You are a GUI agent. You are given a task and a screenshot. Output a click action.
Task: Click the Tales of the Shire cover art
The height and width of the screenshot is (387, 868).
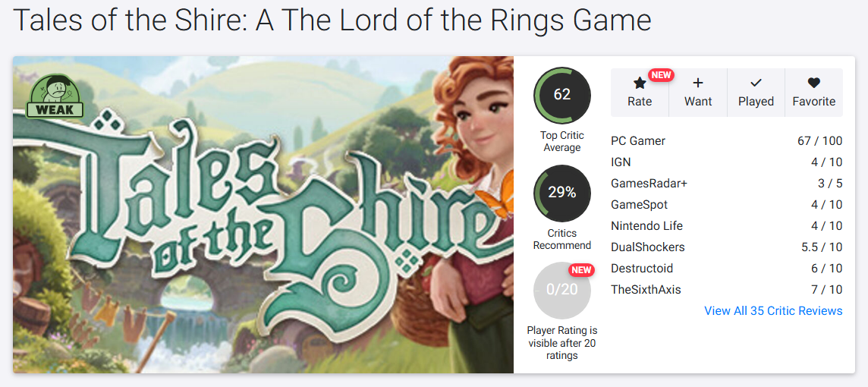(x=263, y=214)
